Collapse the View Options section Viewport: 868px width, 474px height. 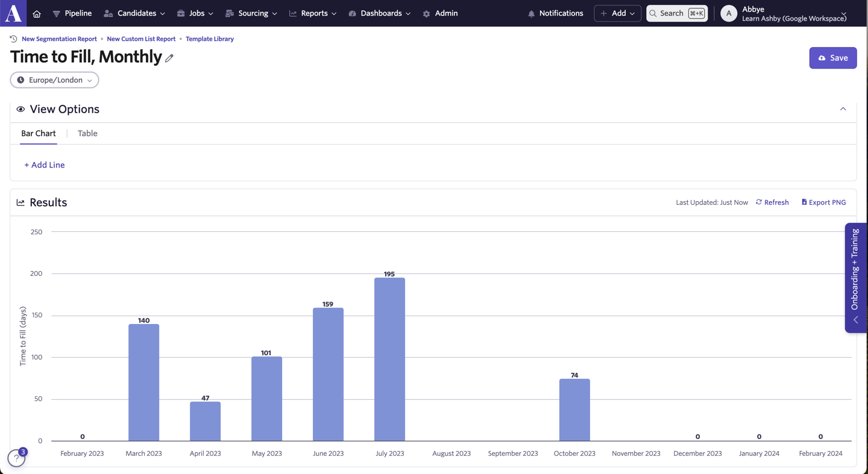(843, 109)
